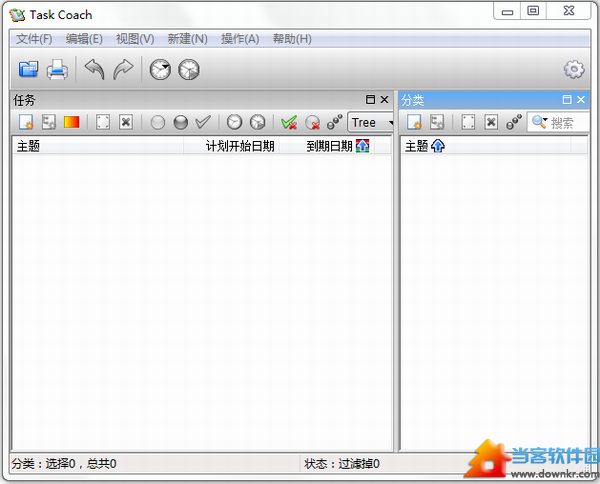Sort categories by 主题 column header
Image resolution: width=600 pixels, height=484 pixels.
click(486, 146)
